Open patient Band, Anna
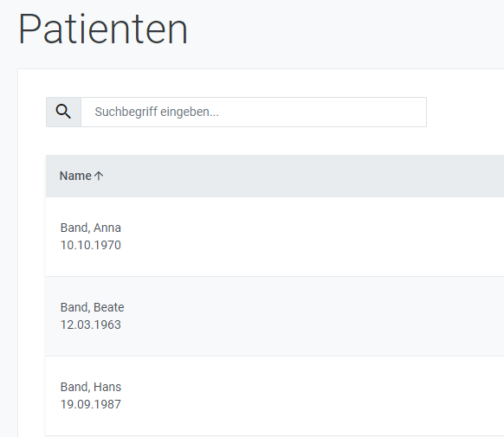This screenshot has height=437, width=504. tap(91, 228)
